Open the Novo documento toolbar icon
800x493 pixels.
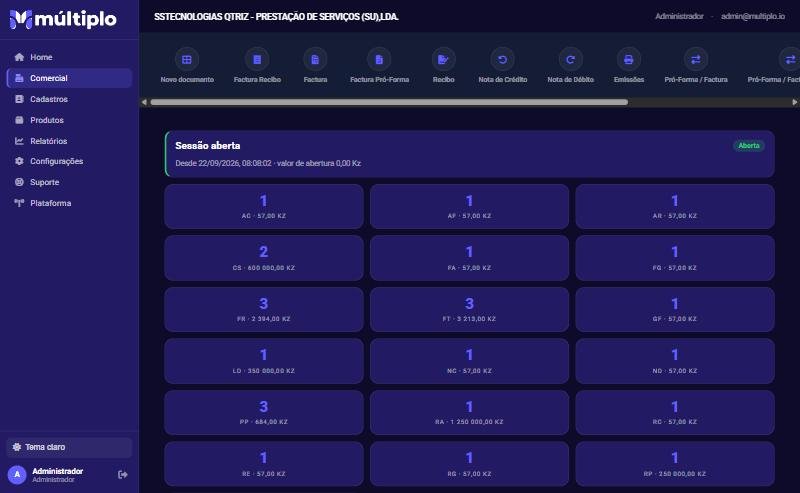click(187, 60)
